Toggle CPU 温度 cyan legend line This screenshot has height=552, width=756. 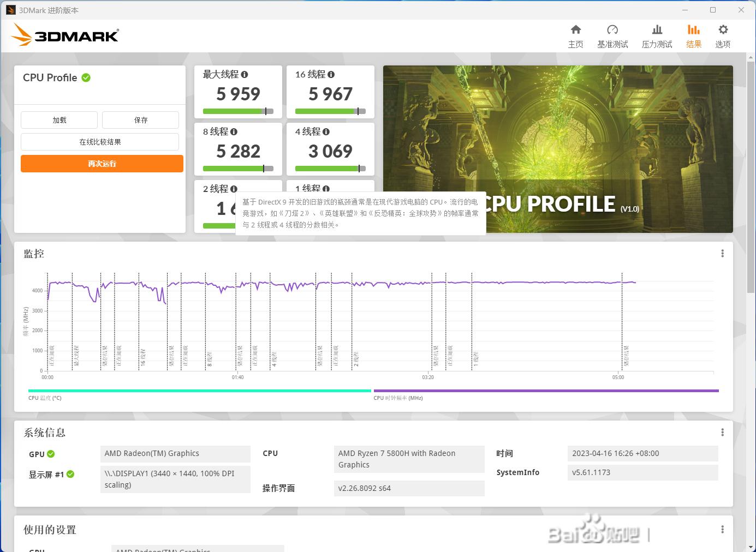click(x=200, y=391)
